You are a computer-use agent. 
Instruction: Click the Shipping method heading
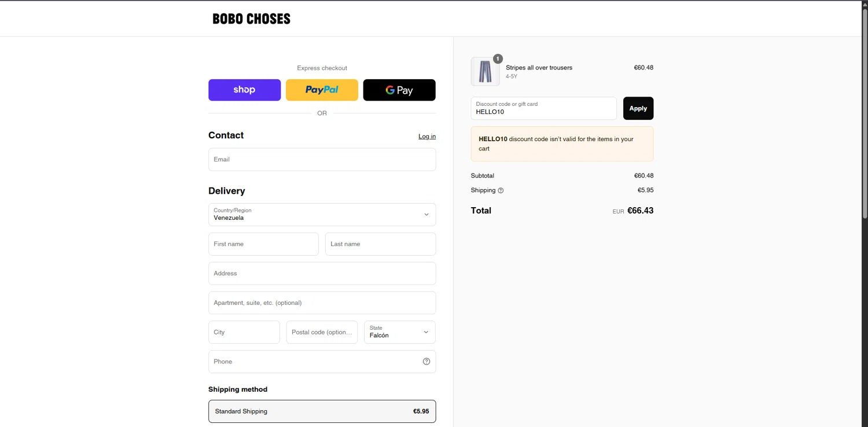click(x=238, y=389)
